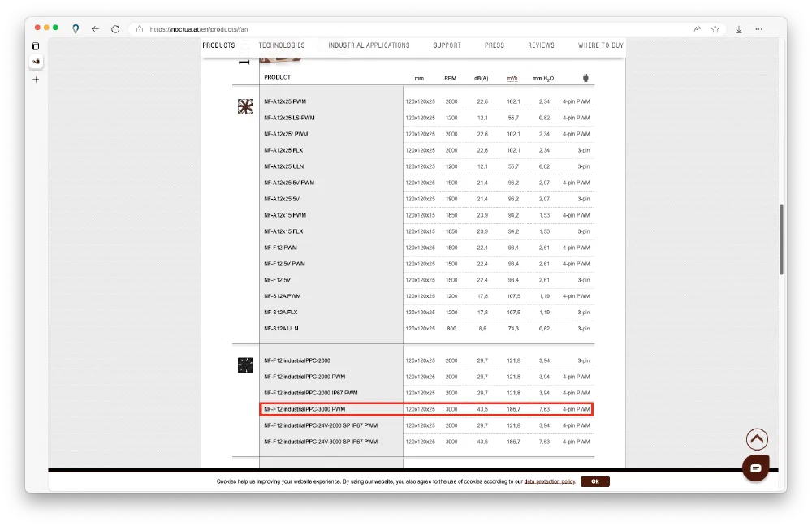Click the read aloud icon in address bar
Image resolution: width=812 pixels, height=526 pixels.
pos(697,29)
